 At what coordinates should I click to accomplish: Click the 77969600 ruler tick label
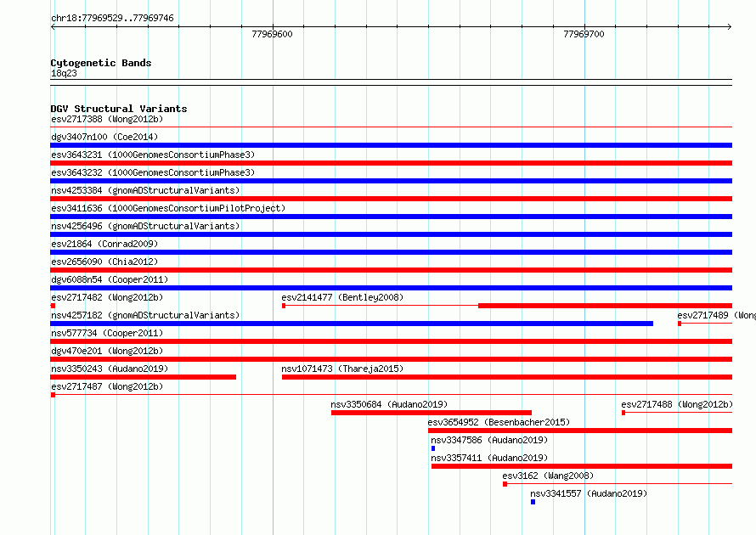click(x=272, y=34)
